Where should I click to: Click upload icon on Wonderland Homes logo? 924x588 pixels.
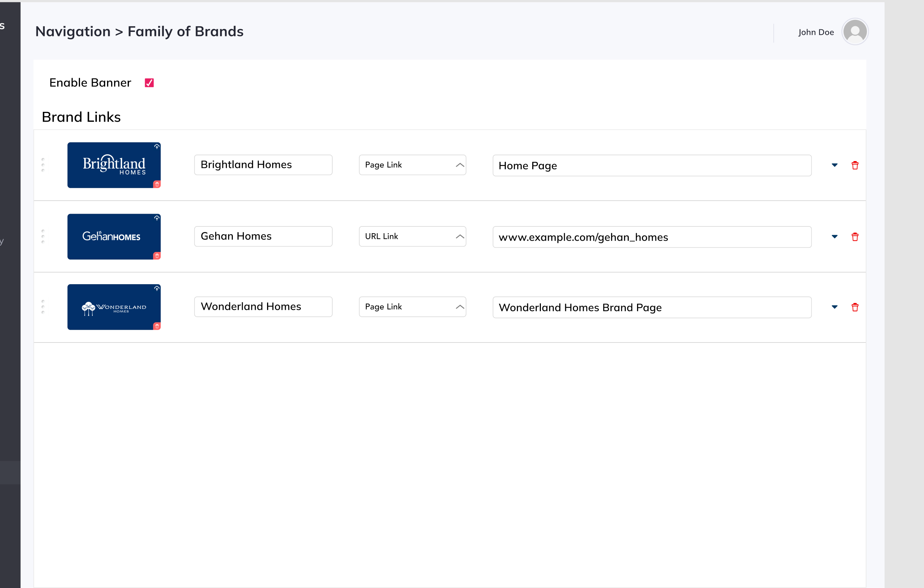[157, 288]
